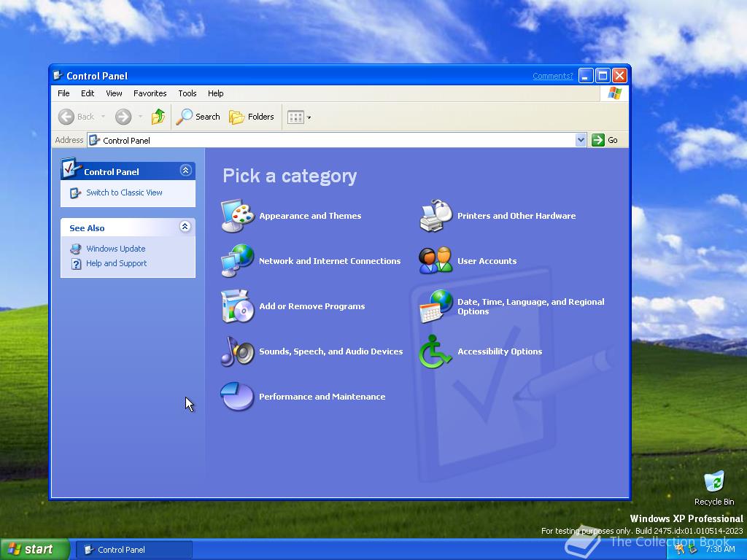Click the Control Panel title bar icon
The image size is (747, 560).
click(58, 75)
